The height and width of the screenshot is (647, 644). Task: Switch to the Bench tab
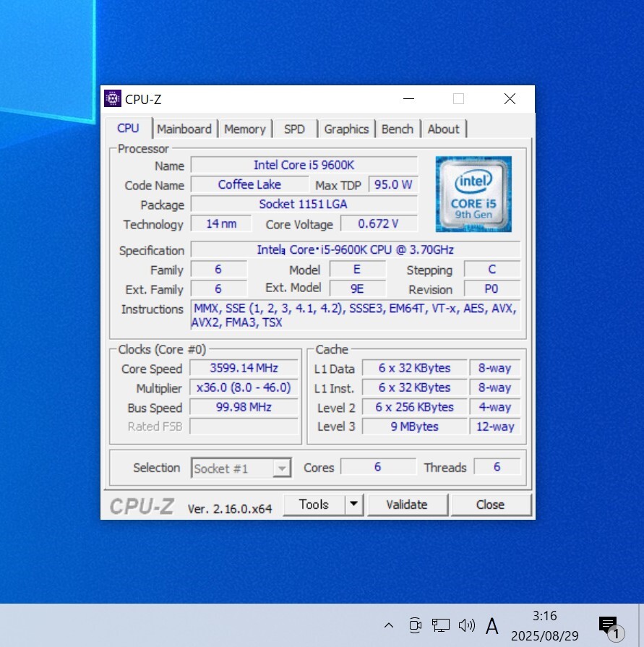pyautogui.click(x=398, y=129)
